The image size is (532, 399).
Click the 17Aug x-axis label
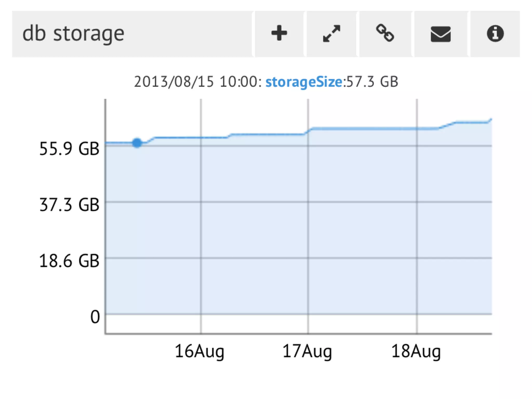coord(307,351)
